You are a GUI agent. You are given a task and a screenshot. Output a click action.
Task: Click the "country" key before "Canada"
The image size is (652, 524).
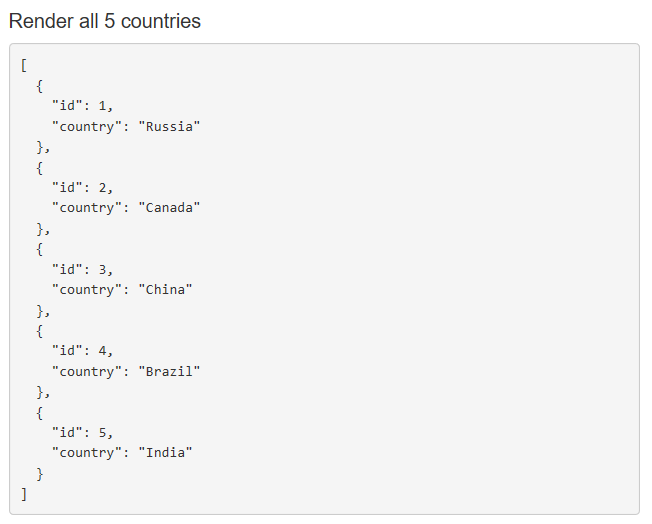pyautogui.click(x=87, y=208)
